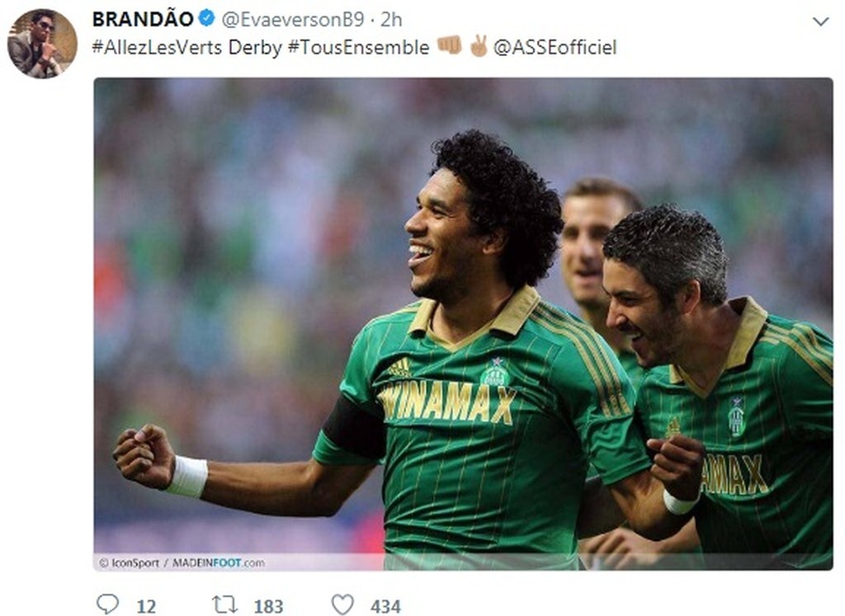Image resolution: width=845 pixels, height=616 pixels.
Task: Open the #AllezLesVerts hashtag
Action: [x=157, y=47]
